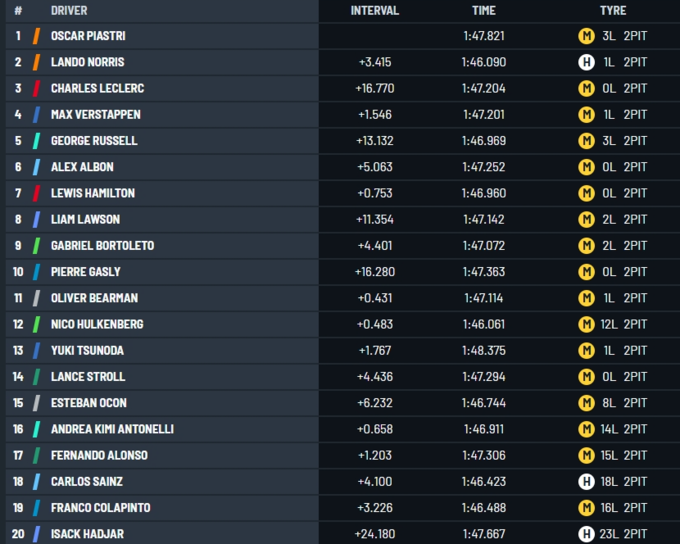Click the # position column header

click(x=18, y=11)
